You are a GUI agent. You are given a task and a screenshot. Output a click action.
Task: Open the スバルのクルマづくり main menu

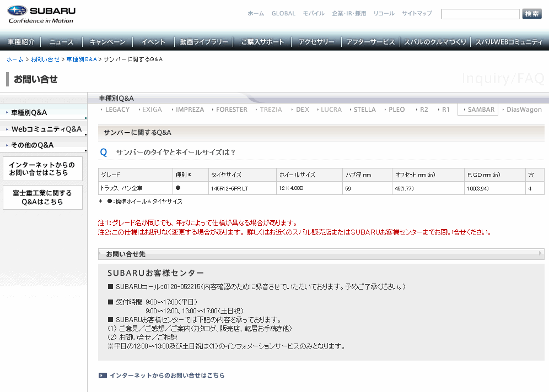pyautogui.click(x=435, y=42)
